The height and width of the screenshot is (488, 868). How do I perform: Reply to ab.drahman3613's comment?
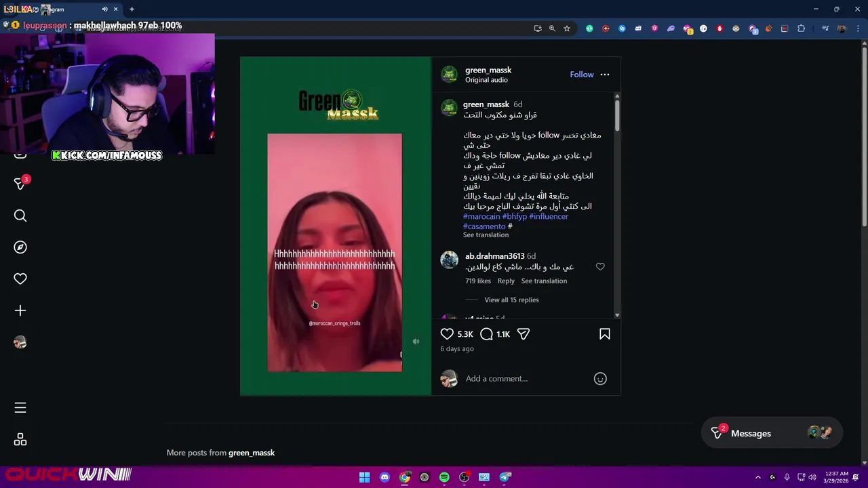506,281
